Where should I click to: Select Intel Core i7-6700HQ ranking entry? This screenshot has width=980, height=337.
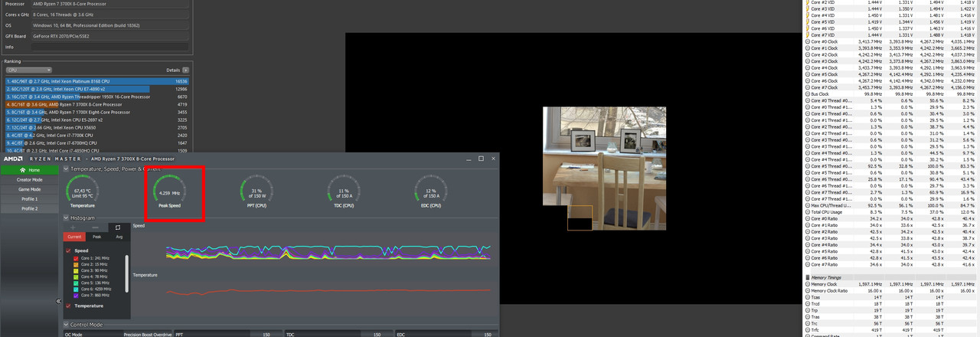coord(97,142)
